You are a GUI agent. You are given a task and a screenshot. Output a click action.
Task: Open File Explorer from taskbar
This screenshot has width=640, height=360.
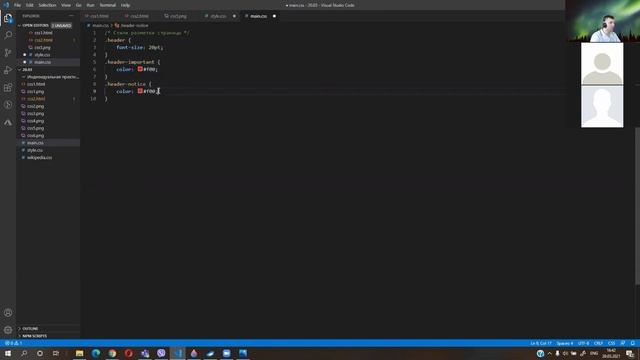pyautogui.click(x=80, y=353)
